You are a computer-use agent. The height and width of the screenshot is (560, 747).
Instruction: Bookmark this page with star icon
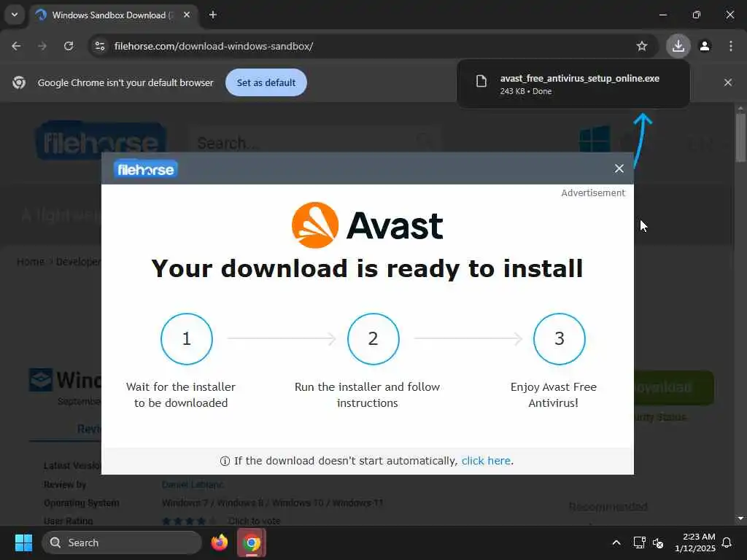click(x=642, y=46)
